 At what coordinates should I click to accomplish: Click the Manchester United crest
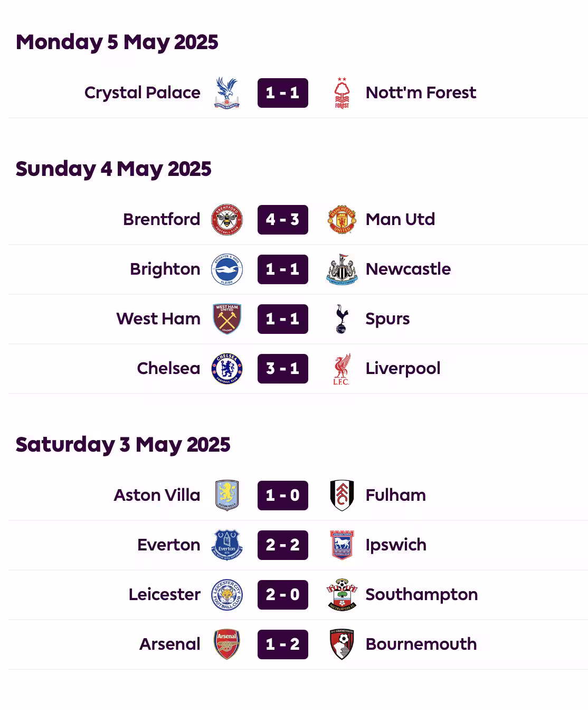pos(342,220)
